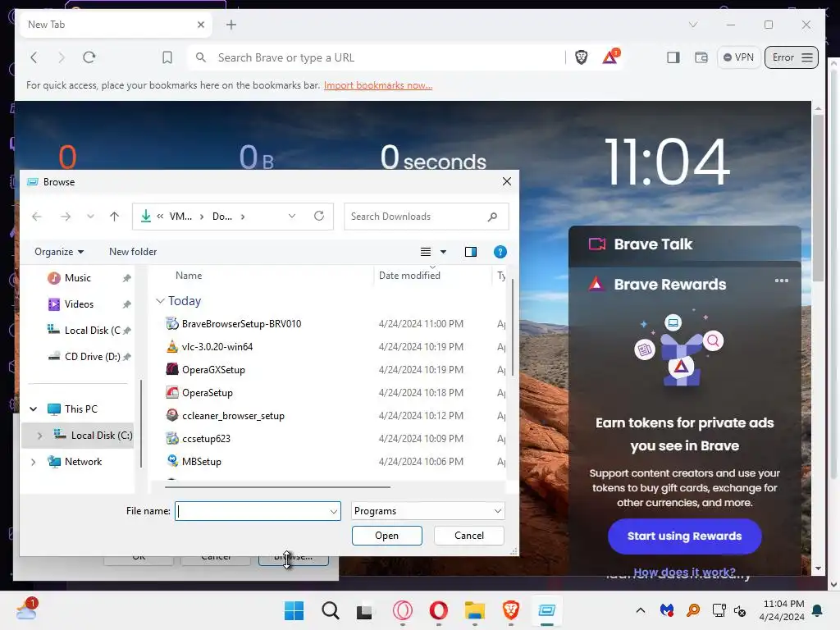This screenshot has width=840, height=630.
Task: Open help with blue question mark icon
Action: click(x=500, y=252)
